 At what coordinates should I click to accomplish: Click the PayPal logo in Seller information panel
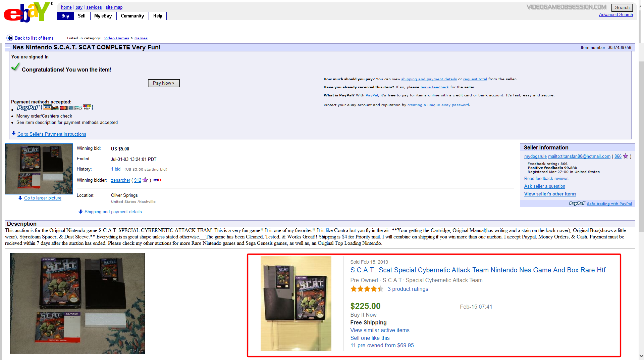click(x=577, y=204)
